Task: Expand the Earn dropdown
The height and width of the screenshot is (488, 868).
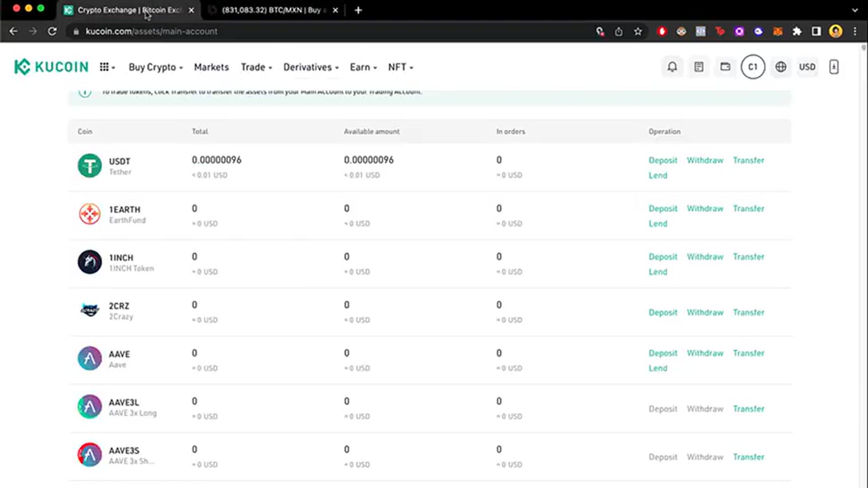Action: tap(363, 67)
